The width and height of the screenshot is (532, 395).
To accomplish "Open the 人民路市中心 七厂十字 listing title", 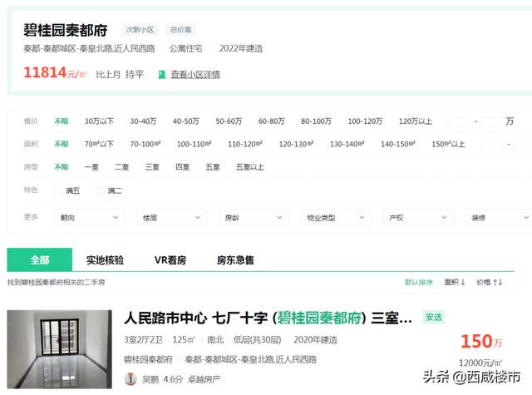I will pyautogui.click(x=268, y=318).
